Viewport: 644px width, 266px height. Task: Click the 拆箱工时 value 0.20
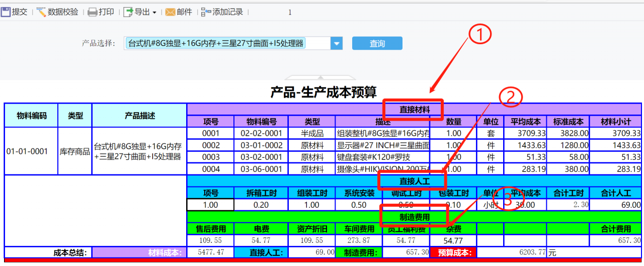click(262, 205)
